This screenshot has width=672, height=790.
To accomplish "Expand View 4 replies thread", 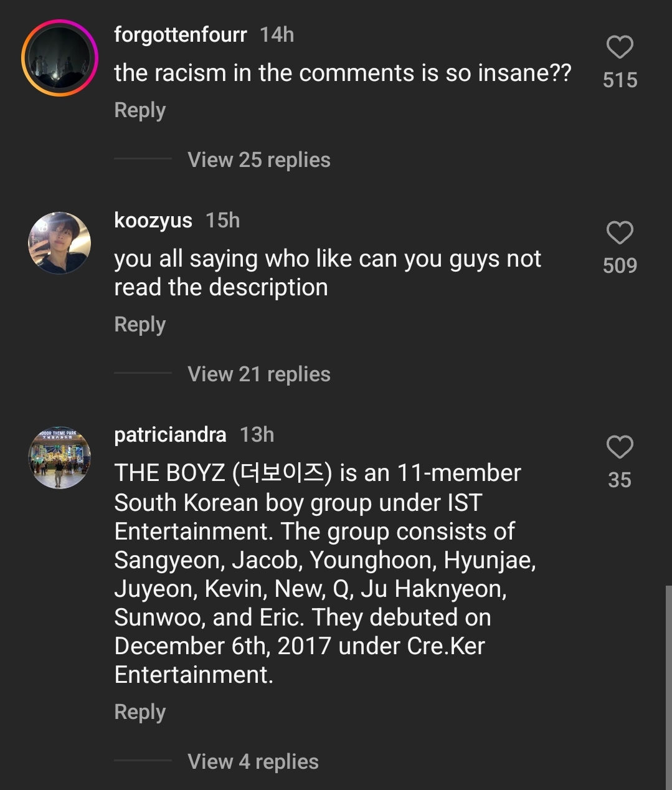I will click(253, 761).
